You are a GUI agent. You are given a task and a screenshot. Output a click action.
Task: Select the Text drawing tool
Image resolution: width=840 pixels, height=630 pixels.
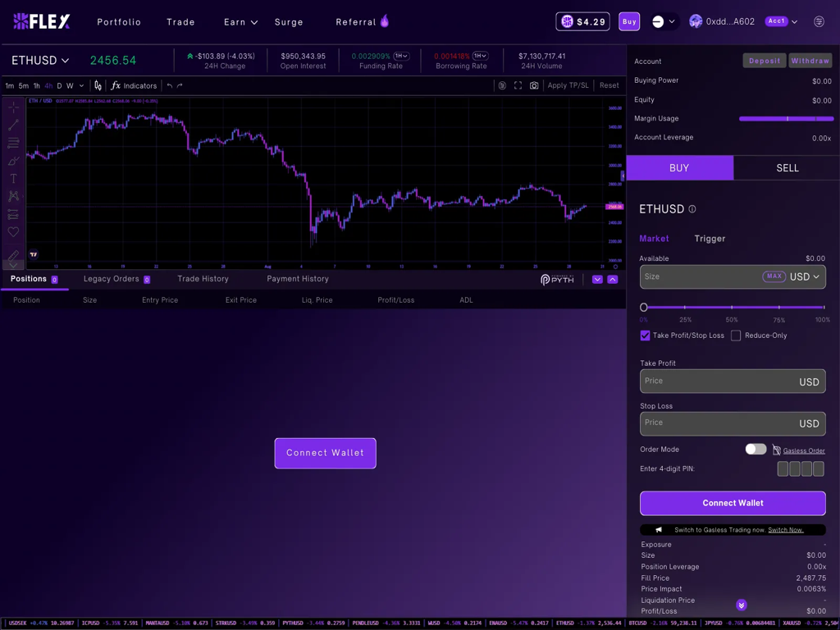pyautogui.click(x=13, y=178)
